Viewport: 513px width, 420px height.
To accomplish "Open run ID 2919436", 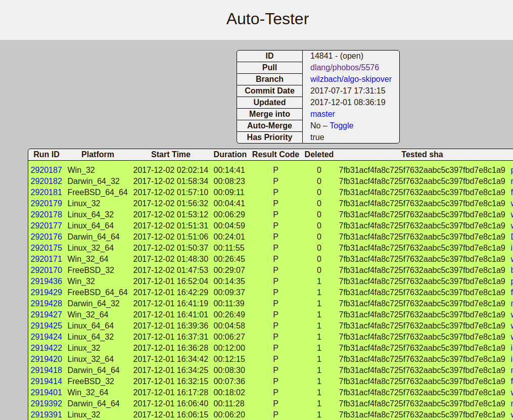I will [46, 282].
